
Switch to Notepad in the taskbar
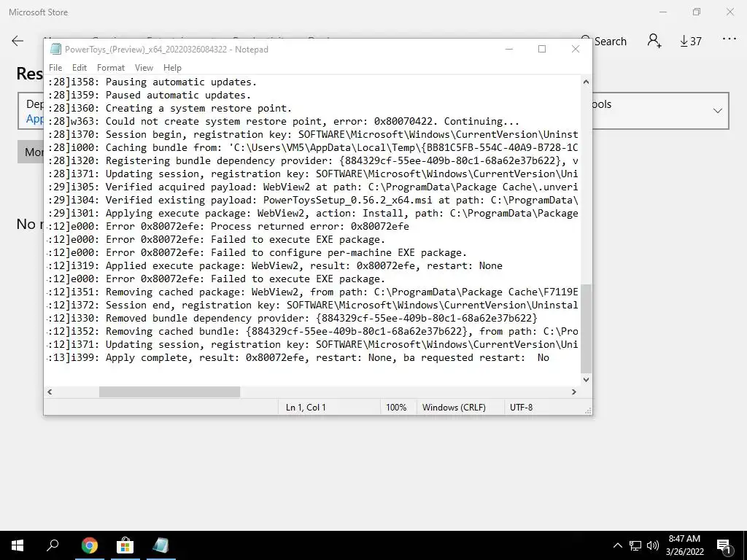(x=160, y=545)
